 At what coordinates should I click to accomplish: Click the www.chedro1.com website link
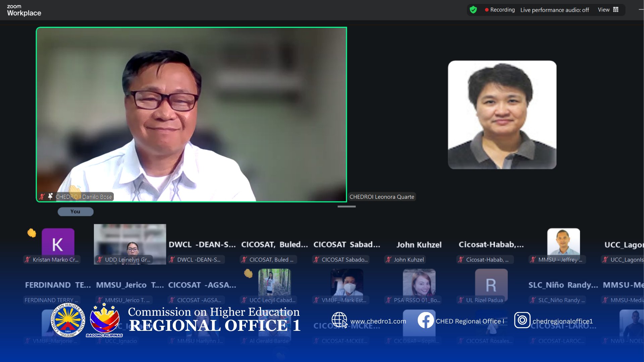point(378,321)
